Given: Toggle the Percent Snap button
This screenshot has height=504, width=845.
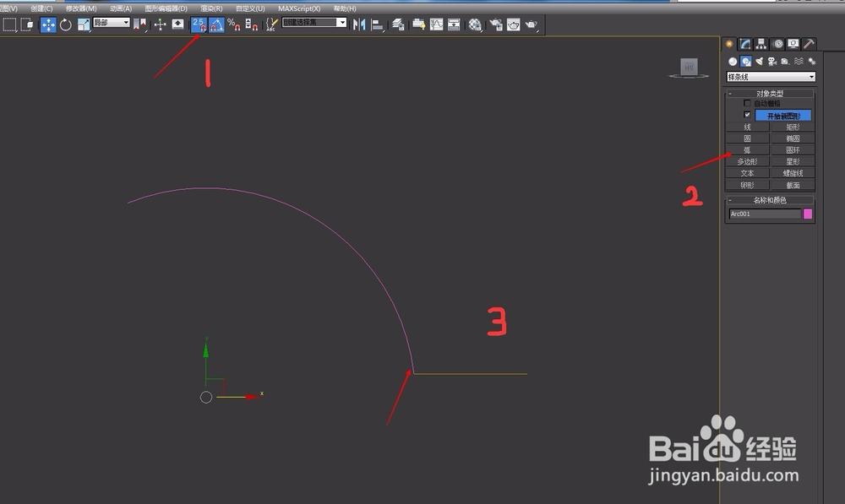Looking at the screenshot, I should tap(234, 24).
